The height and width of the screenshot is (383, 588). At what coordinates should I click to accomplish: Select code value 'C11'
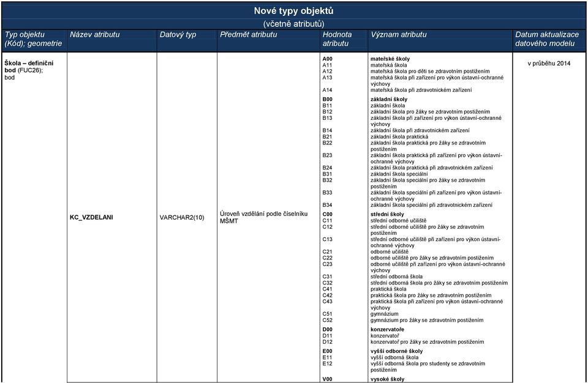point(327,221)
